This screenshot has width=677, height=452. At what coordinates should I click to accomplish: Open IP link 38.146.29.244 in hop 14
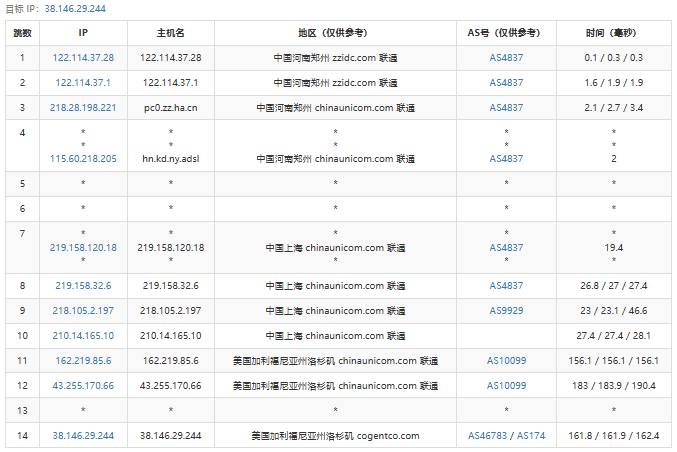83,436
